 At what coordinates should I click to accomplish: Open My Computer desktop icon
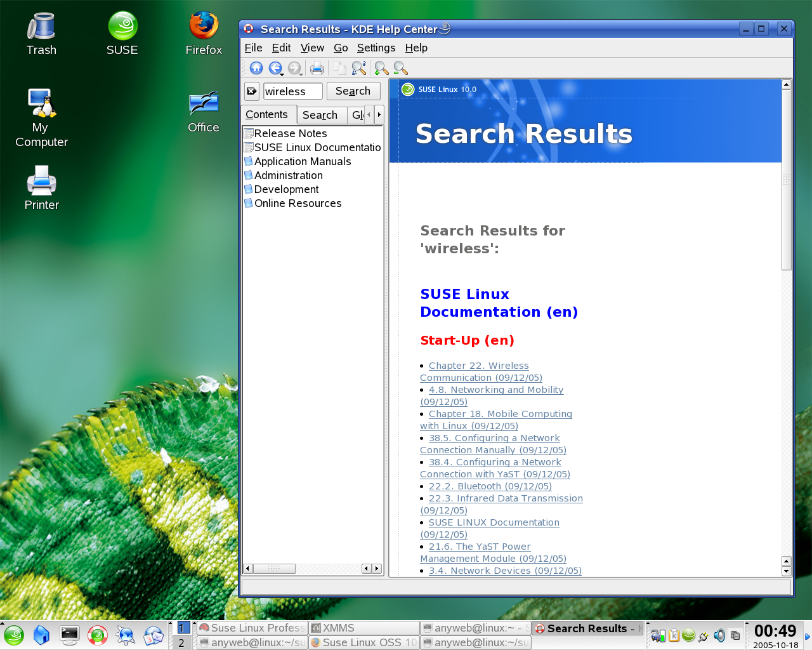41,118
